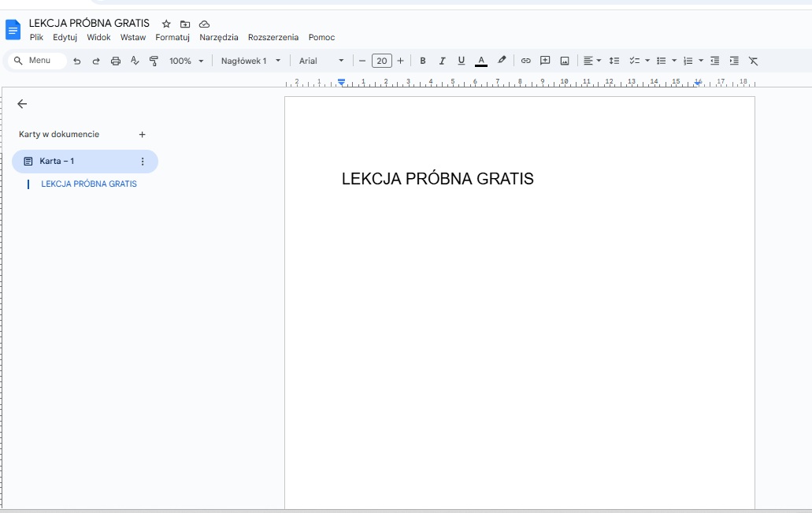Click the Karty w dokumencie label

coord(59,134)
